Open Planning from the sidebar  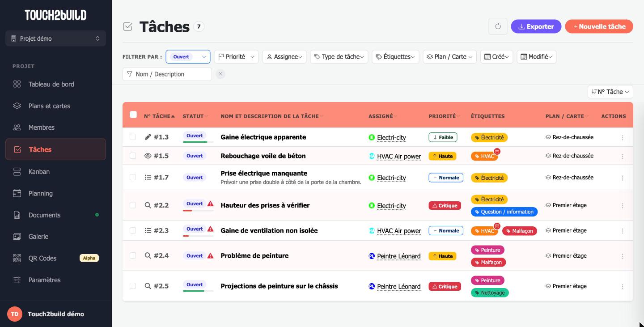[x=55, y=193]
